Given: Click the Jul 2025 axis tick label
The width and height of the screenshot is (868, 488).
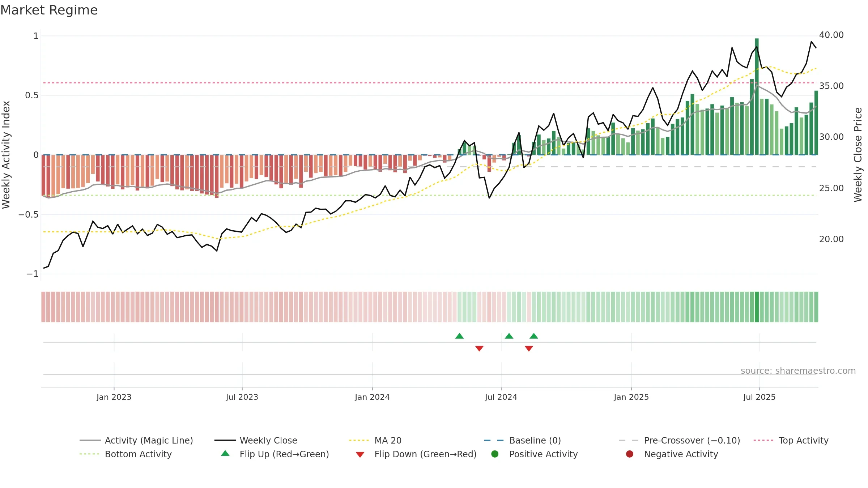Looking at the screenshot, I should [759, 397].
